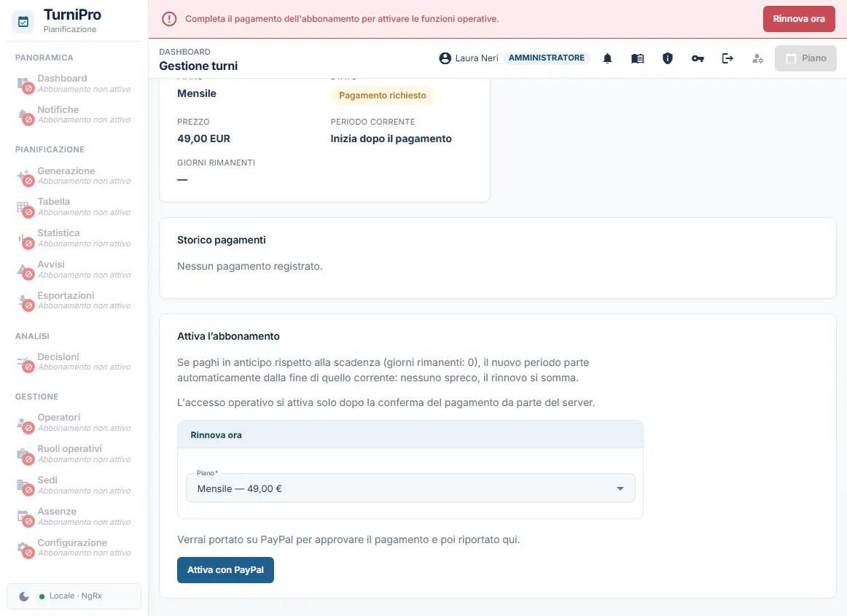This screenshot has height=616, width=847.
Task: Click the Generazione sparkle icon
Action: point(23,176)
